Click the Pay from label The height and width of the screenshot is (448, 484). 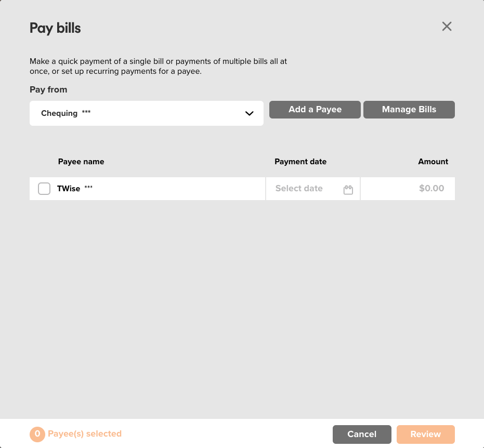click(x=48, y=90)
